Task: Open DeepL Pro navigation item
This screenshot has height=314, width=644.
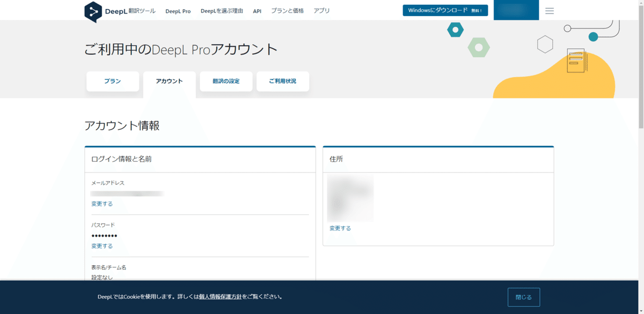Action: coord(178,11)
